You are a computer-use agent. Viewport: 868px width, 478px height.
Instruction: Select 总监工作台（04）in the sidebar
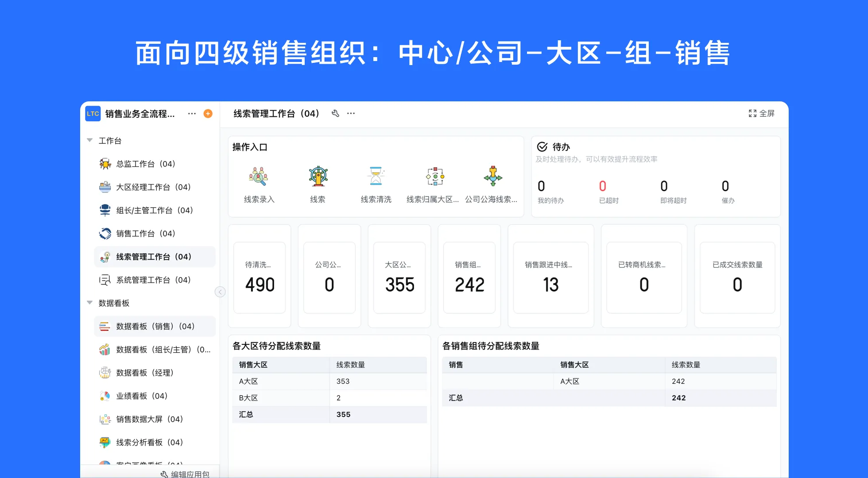(142, 163)
